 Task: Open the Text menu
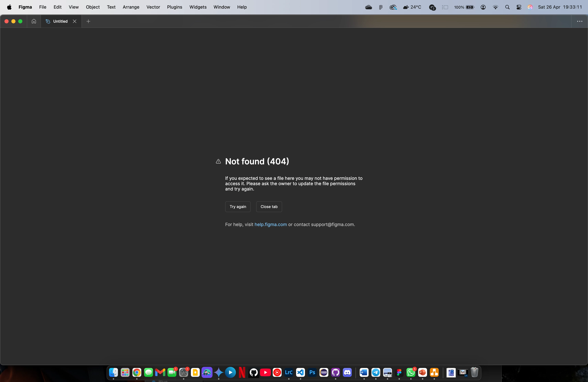click(x=111, y=7)
